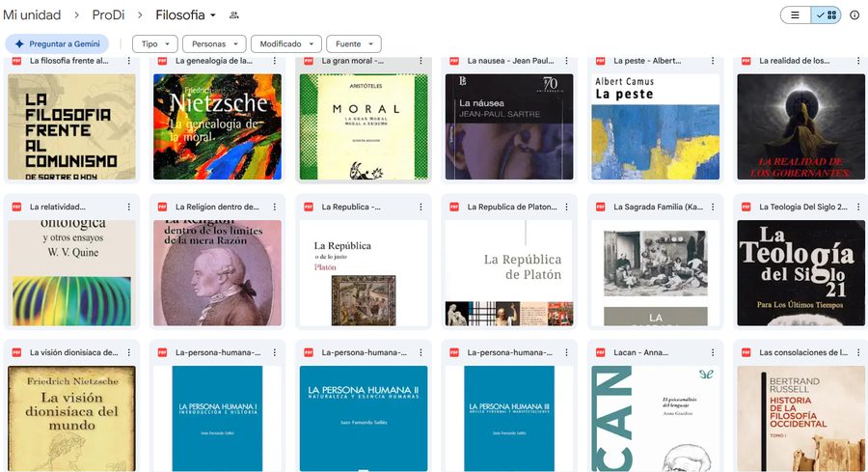
Task: Select La realidad de los gobernantes cover
Action: click(x=801, y=126)
